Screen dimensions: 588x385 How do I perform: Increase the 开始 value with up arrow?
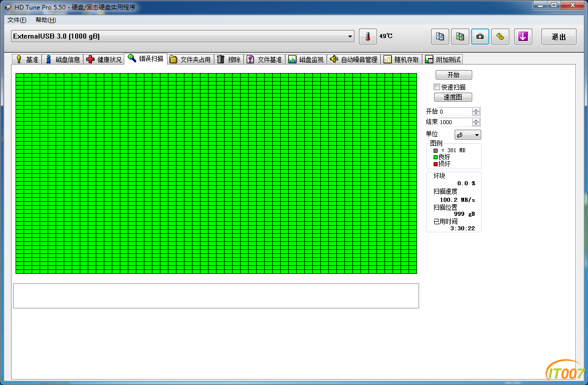(476, 110)
